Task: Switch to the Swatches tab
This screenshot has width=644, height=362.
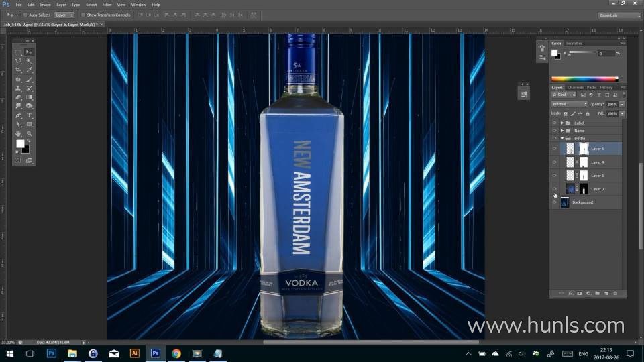Action: (x=574, y=43)
